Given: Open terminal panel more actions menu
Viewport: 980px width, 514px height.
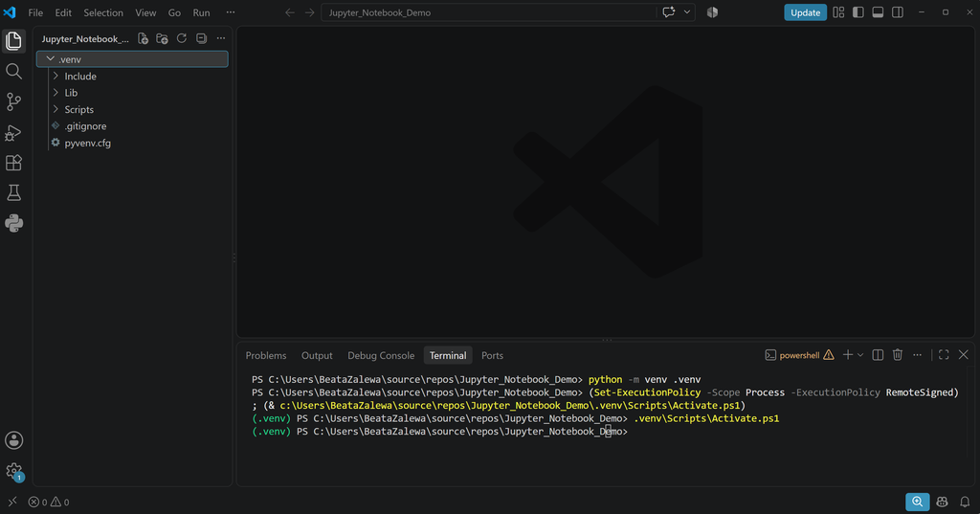Looking at the screenshot, I should pos(918,355).
